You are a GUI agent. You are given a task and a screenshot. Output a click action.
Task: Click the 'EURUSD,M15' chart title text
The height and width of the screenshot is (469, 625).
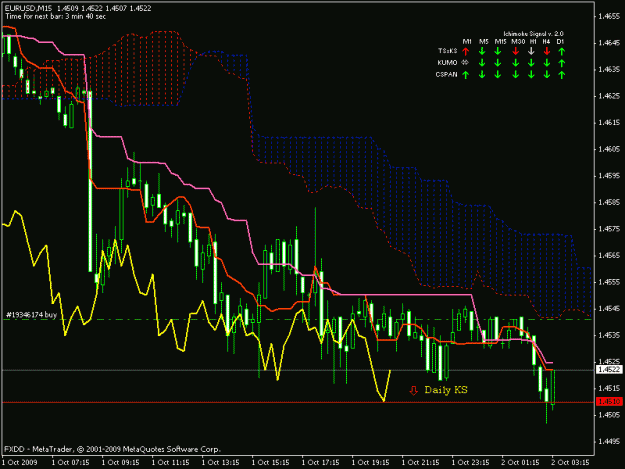tap(29, 8)
